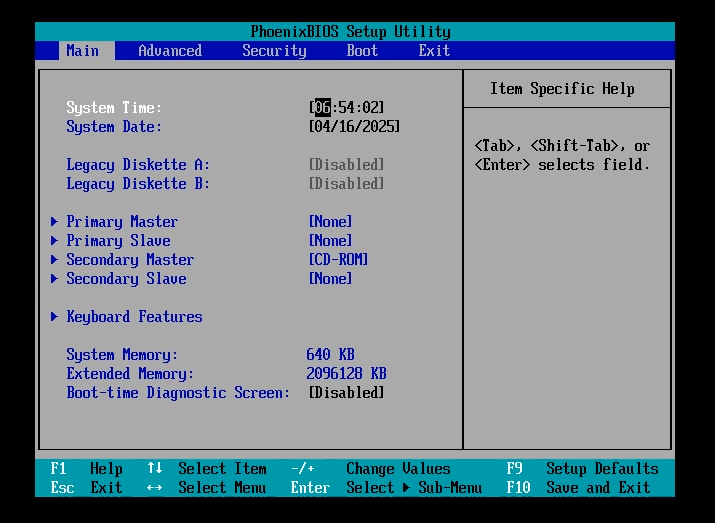Click the -/+ Change Values hint
This screenshot has height=523, width=715.
371,469
